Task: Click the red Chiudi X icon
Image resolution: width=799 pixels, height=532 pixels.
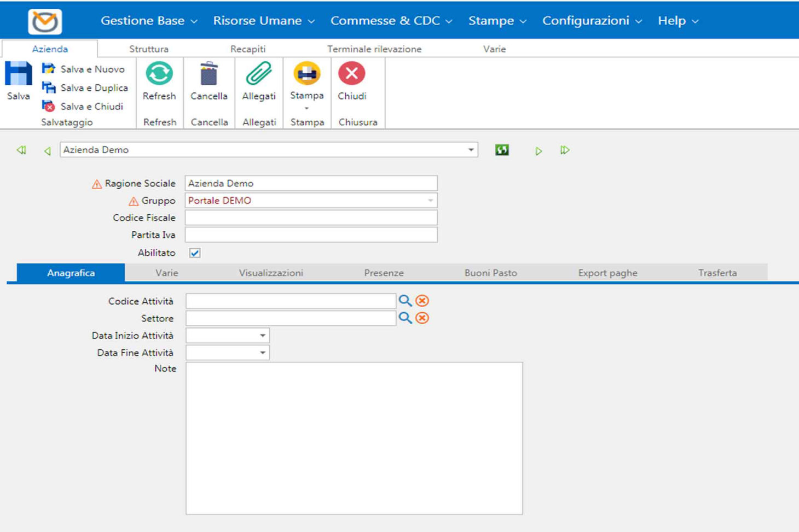Action: click(x=352, y=73)
